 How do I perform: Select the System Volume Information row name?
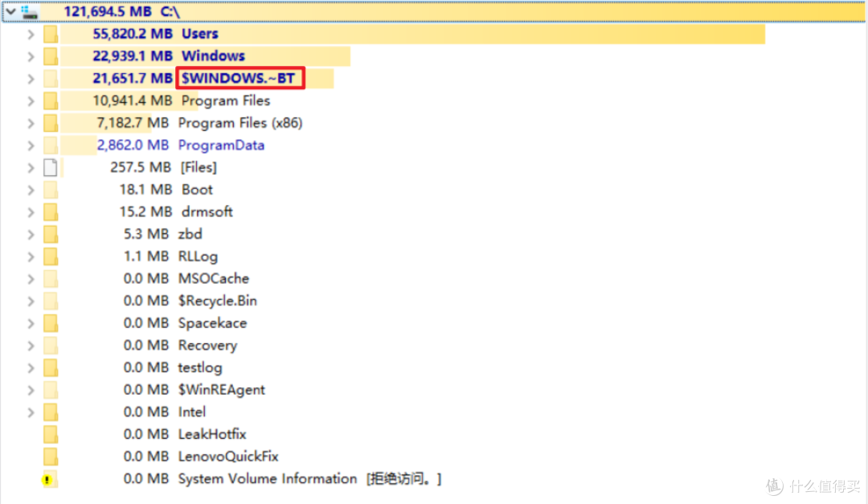click(x=268, y=478)
